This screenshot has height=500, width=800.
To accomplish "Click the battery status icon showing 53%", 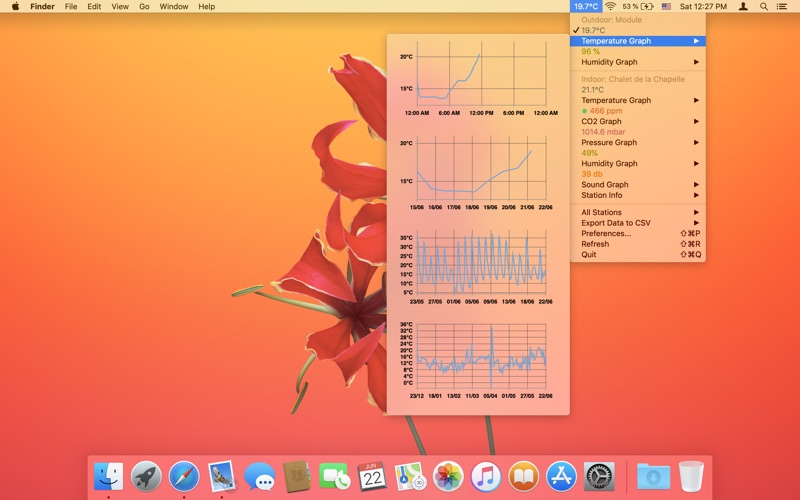I will [x=638, y=6].
